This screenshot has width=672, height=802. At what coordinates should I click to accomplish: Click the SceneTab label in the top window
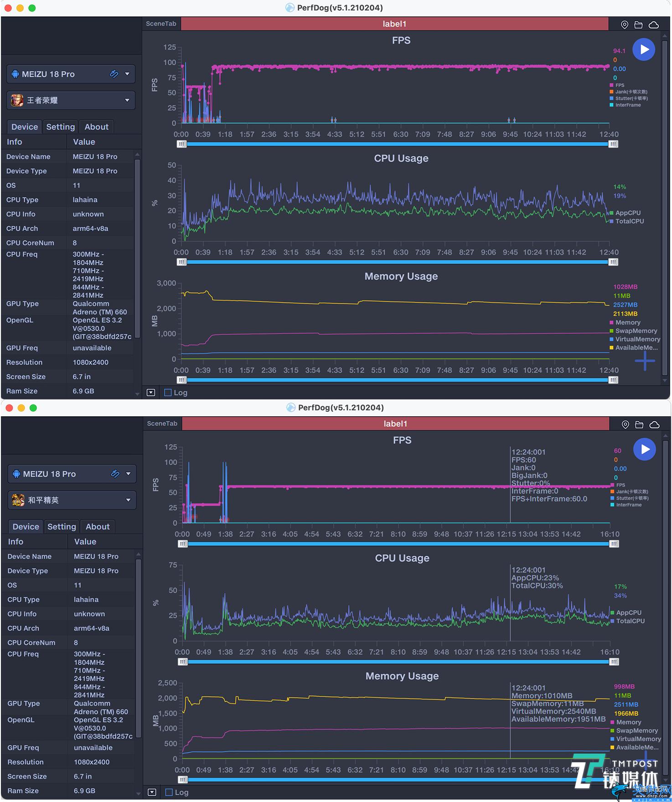click(x=161, y=24)
